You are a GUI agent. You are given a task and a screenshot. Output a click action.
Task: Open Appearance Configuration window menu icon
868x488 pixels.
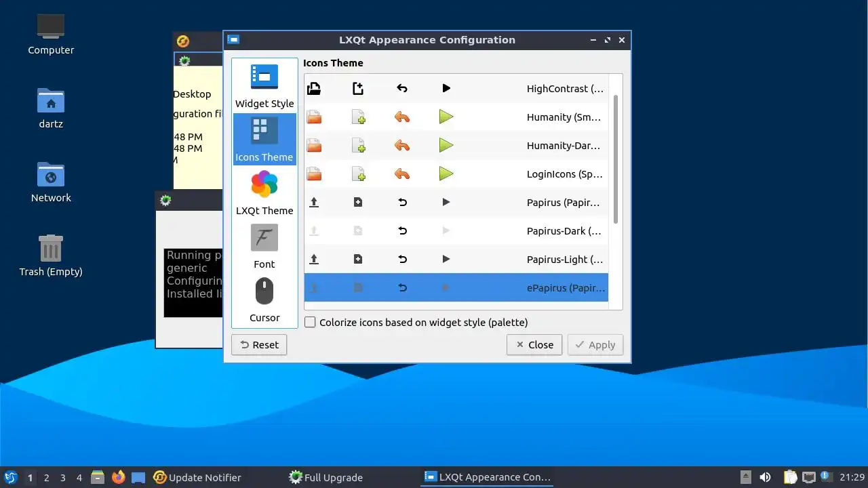[233, 40]
